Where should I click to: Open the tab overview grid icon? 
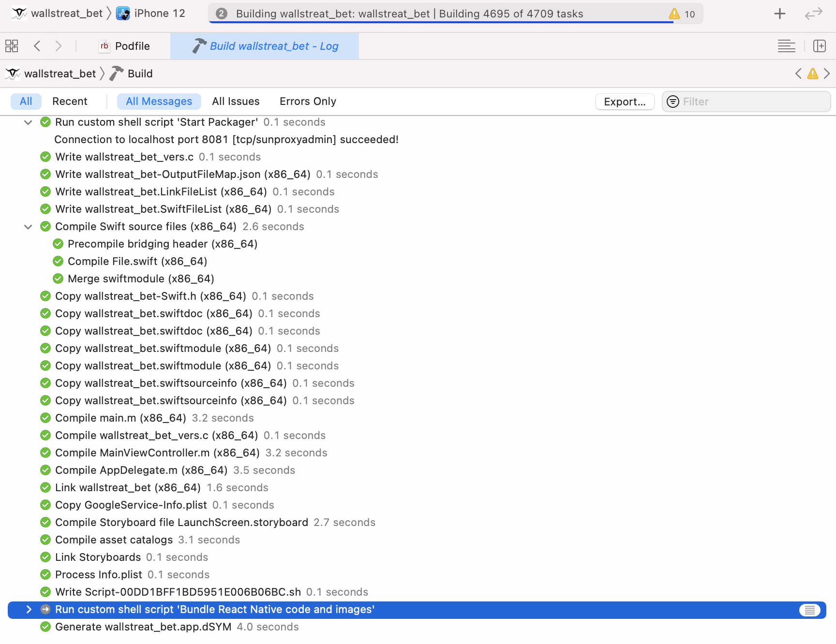tap(12, 46)
